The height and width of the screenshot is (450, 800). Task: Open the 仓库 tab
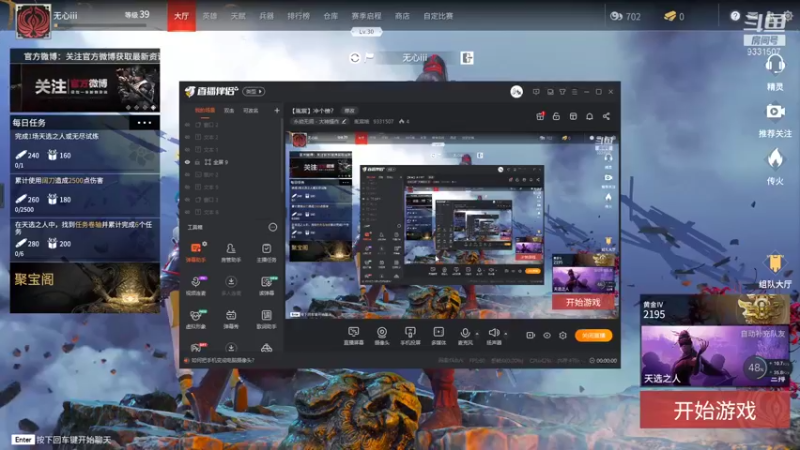tap(331, 16)
